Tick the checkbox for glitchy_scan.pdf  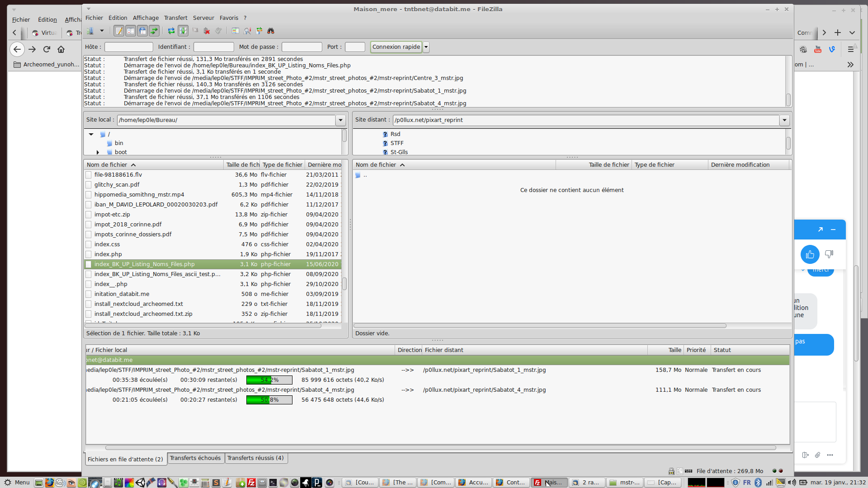coord(89,185)
